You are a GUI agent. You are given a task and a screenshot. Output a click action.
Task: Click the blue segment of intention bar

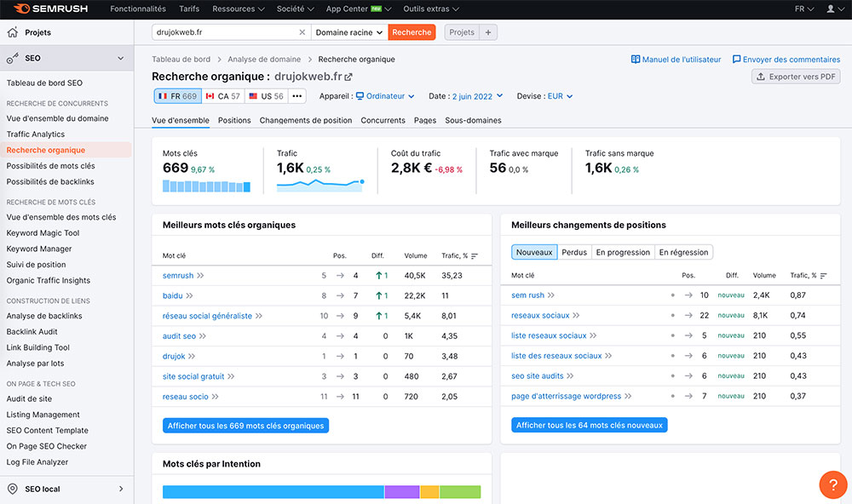(x=273, y=492)
